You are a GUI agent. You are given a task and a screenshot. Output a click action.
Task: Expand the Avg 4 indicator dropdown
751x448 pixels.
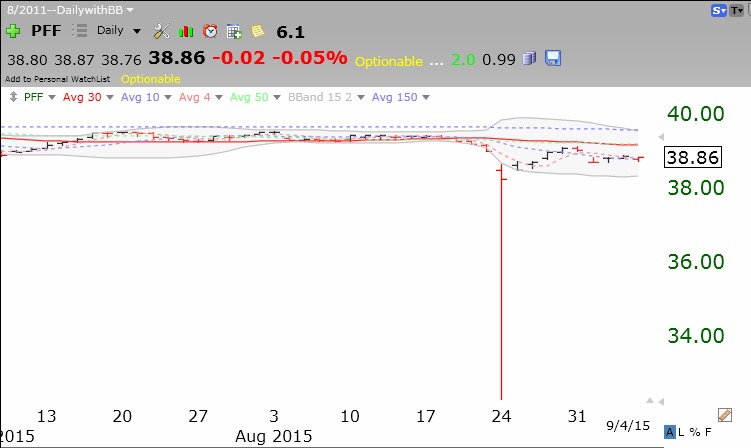pos(219,97)
